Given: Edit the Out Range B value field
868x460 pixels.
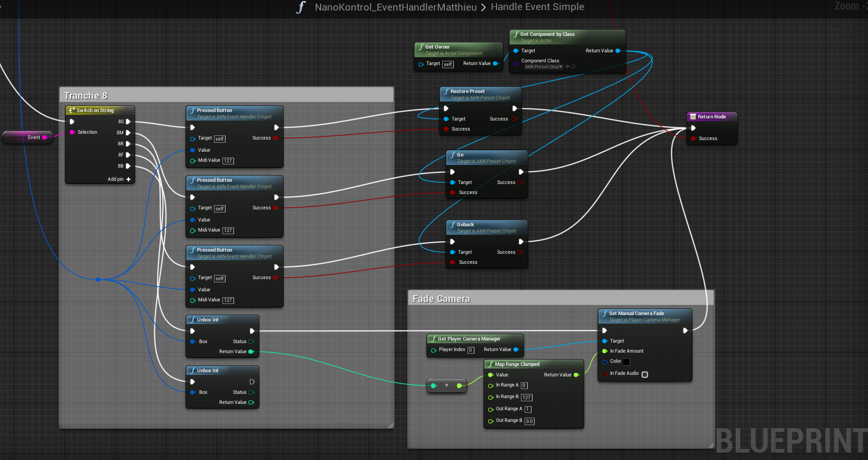Looking at the screenshot, I should click(529, 421).
